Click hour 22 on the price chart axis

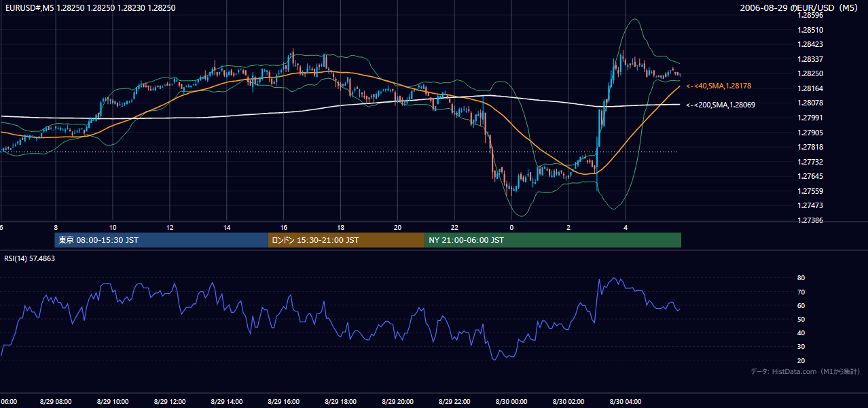pyautogui.click(x=455, y=227)
